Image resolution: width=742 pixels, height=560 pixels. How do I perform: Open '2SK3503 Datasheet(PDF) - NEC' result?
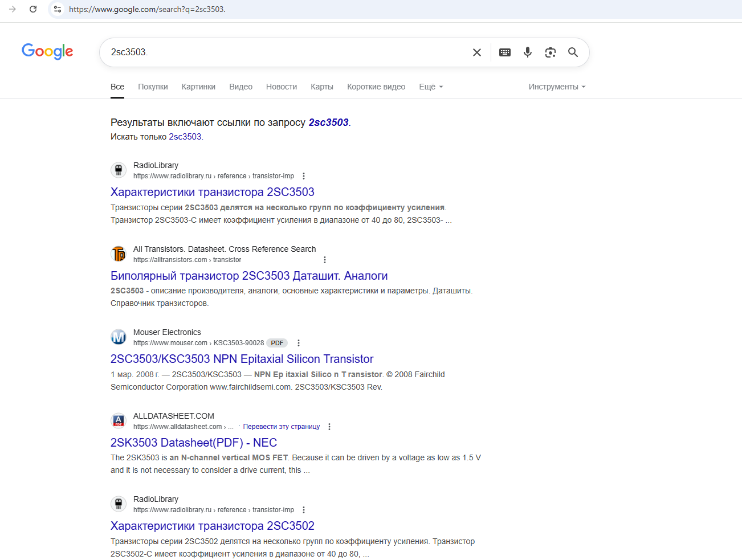pos(194,443)
